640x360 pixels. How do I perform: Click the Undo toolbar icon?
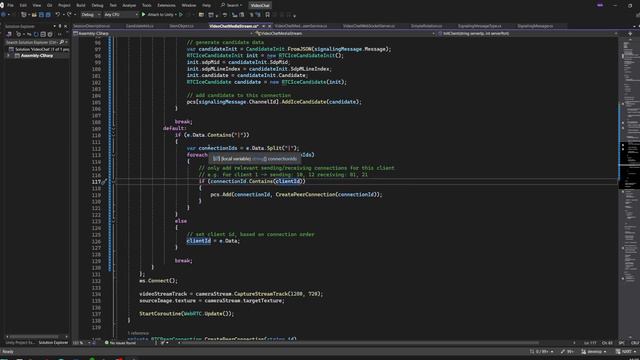coord(58,15)
